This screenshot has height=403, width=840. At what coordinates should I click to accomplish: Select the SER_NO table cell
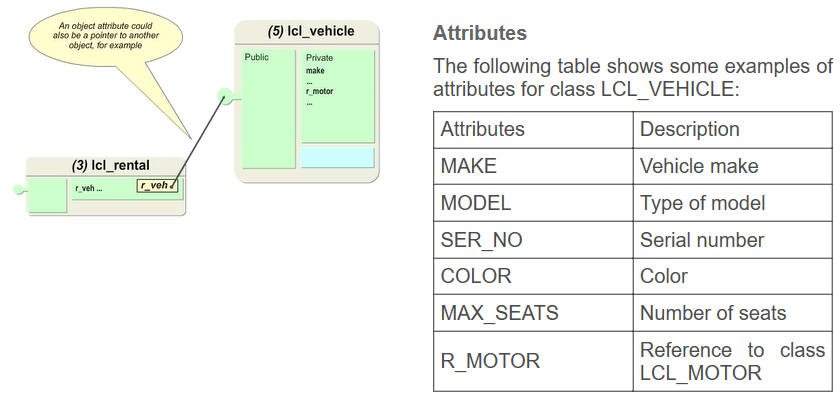pyautogui.click(x=533, y=240)
